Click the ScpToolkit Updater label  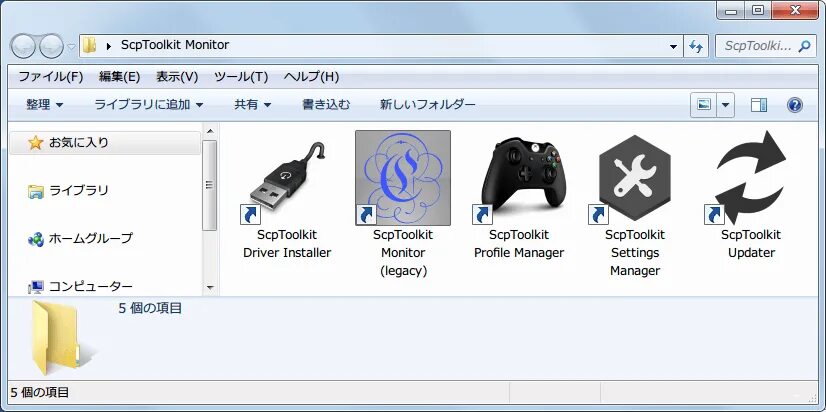click(751, 243)
